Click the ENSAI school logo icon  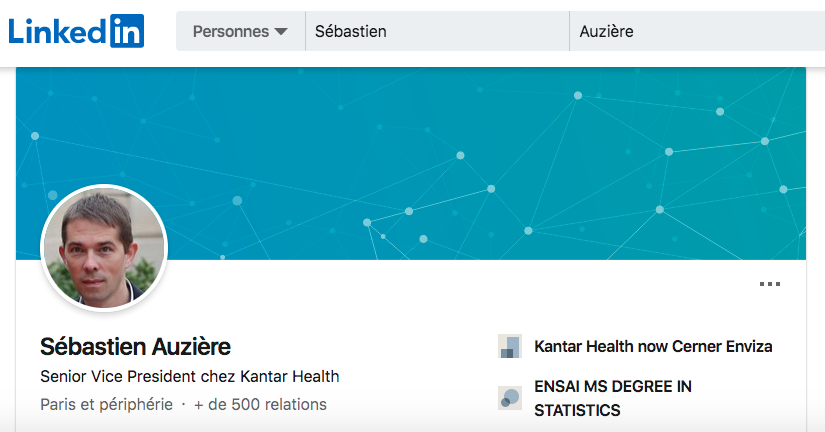tap(510, 398)
